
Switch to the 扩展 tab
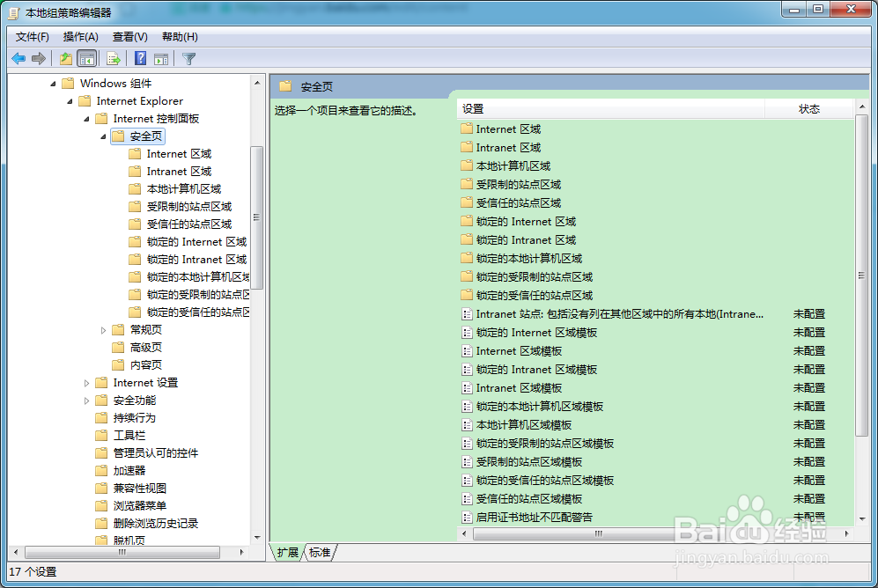coord(288,553)
